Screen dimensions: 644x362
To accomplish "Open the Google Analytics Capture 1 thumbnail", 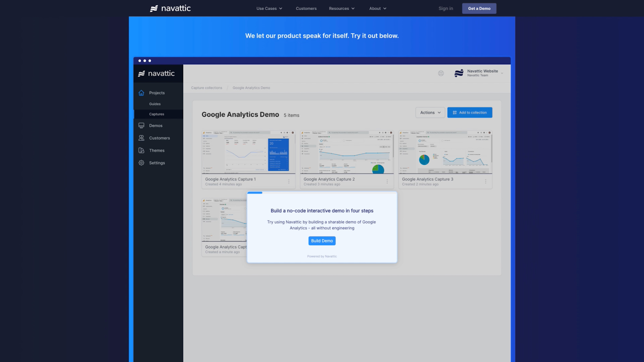I will coord(248,152).
